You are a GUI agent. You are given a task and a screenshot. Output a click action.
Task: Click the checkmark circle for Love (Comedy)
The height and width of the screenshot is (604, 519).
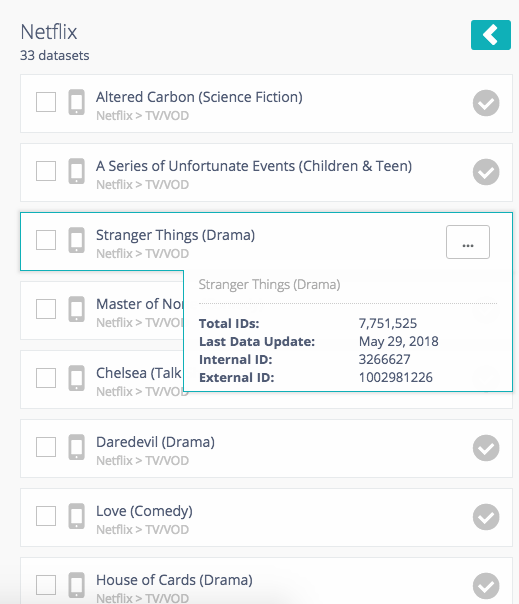coord(486,517)
